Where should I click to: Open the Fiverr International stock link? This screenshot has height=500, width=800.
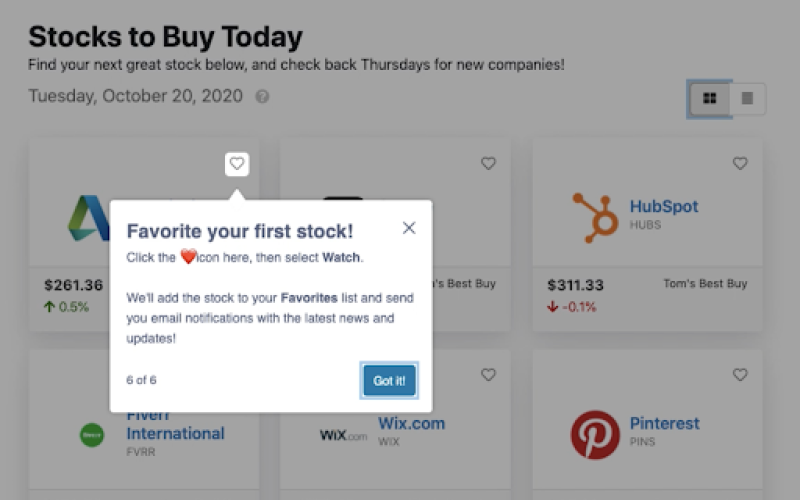[175, 433]
